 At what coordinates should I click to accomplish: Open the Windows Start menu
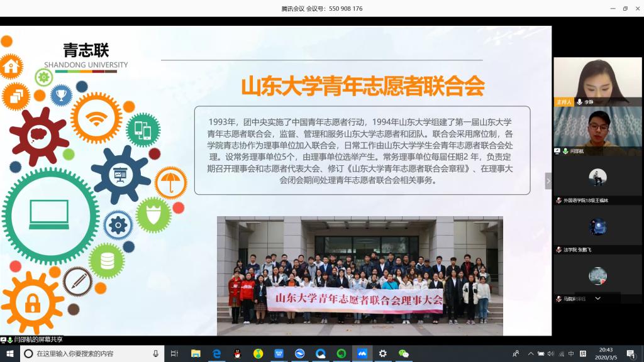point(9,354)
